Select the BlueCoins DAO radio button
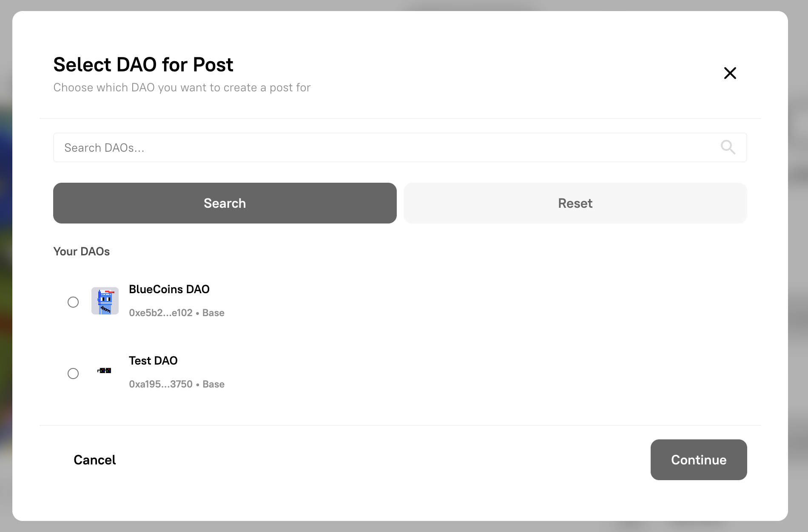The width and height of the screenshot is (808, 532). (x=73, y=302)
